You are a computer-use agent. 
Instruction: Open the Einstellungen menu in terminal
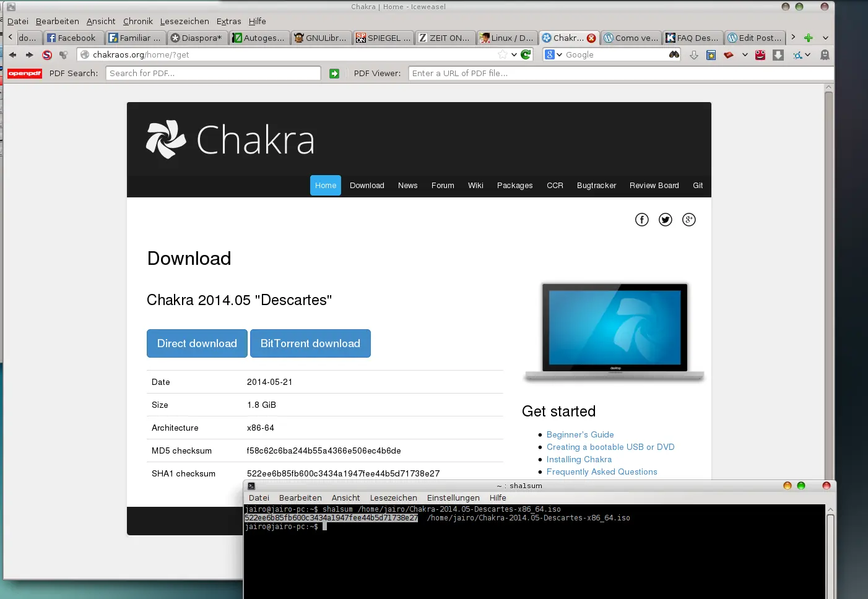tap(453, 498)
